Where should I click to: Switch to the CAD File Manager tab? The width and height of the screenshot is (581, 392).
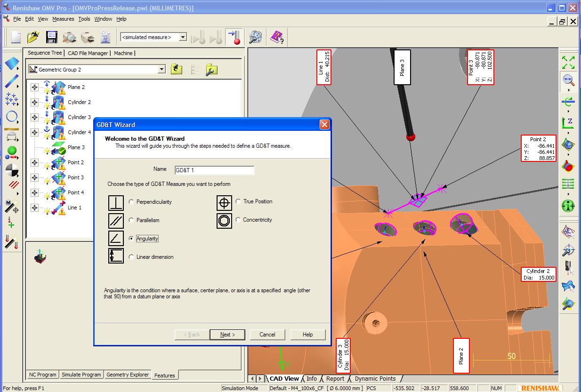tap(88, 53)
